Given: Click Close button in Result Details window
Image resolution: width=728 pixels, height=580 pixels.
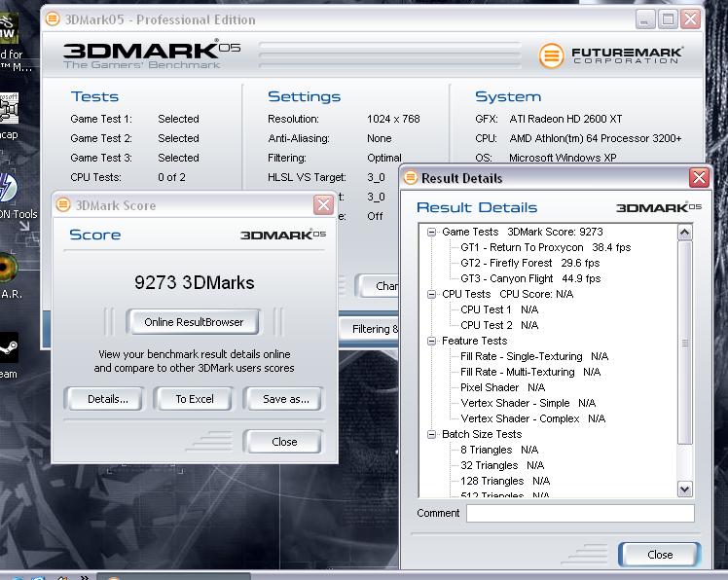Looking at the screenshot, I should click(660, 555).
